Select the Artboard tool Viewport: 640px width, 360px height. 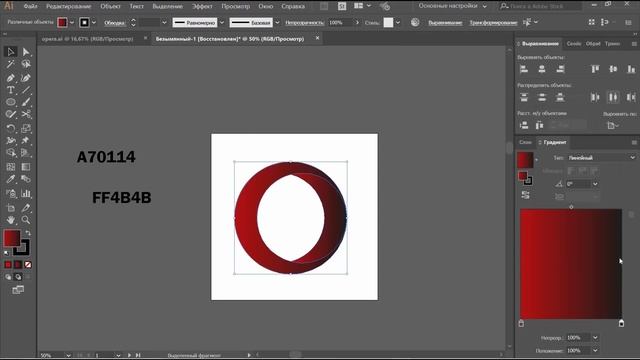[x=11, y=208]
